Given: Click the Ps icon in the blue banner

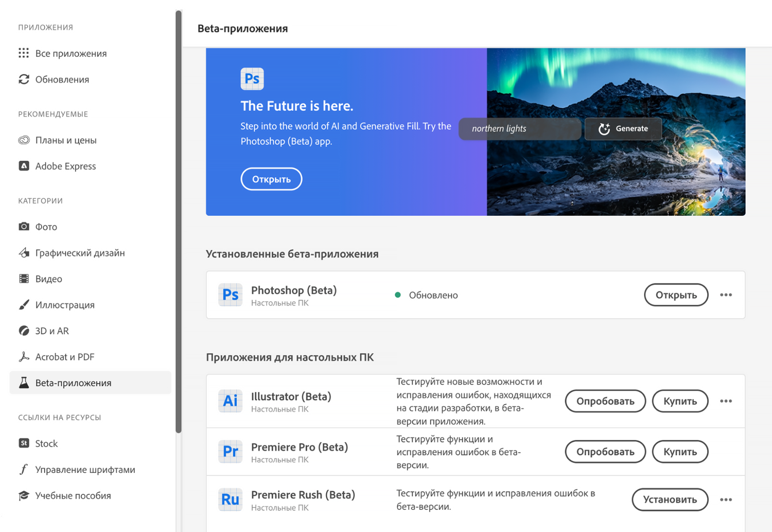Looking at the screenshot, I should pyautogui.click(x=252, y=79).
